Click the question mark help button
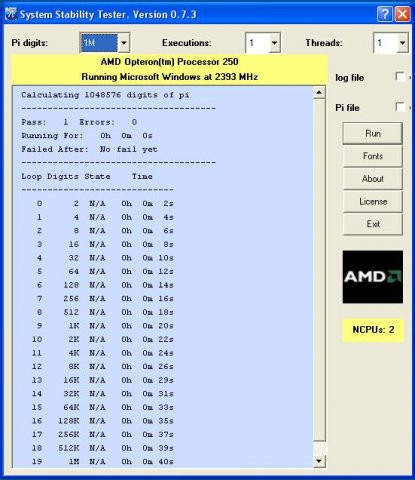The width and height of the screenshot is (415, 480). pos(385,14)
